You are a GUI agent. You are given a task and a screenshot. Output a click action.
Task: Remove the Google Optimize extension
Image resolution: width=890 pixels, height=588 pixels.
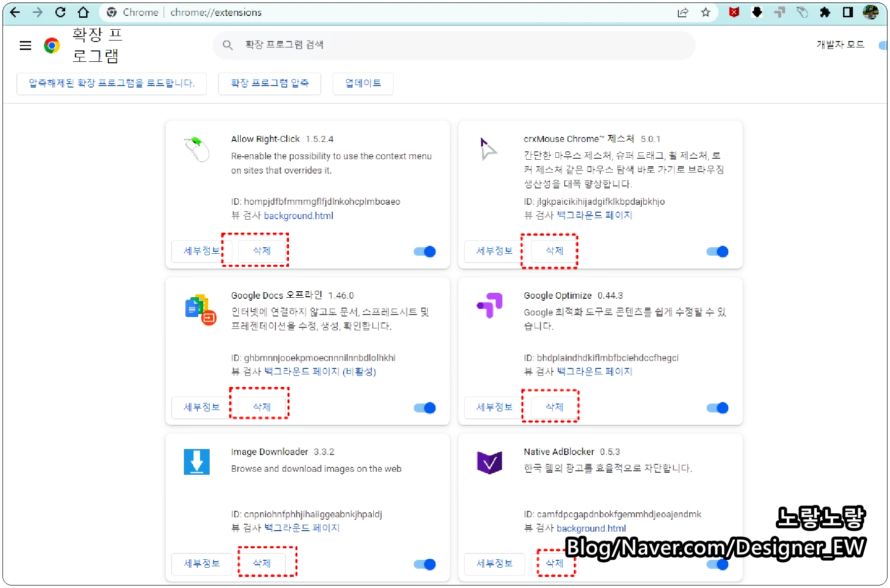[555, 407]
